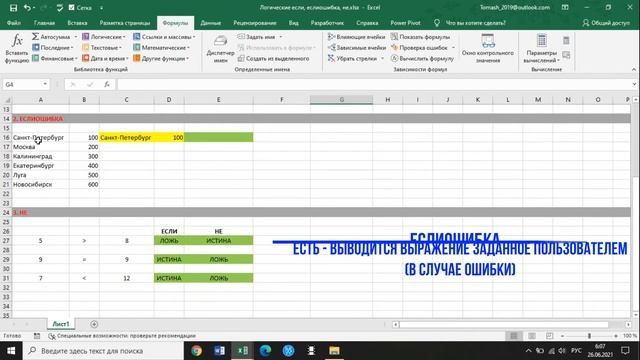The image size is (640, 360).
Task: Switch to Page Break preview icon
Action: coord(549,336)
